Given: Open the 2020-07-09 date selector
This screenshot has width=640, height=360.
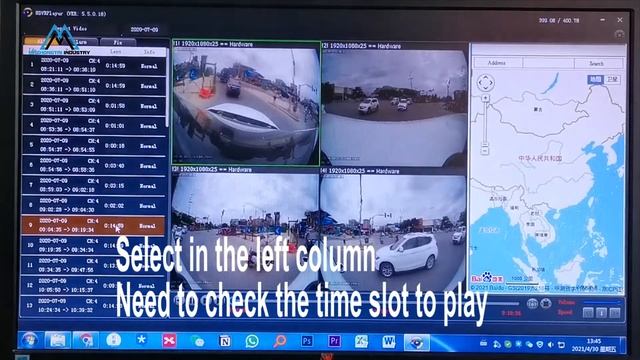Looking at the screenshot, I should pos(144,30).
